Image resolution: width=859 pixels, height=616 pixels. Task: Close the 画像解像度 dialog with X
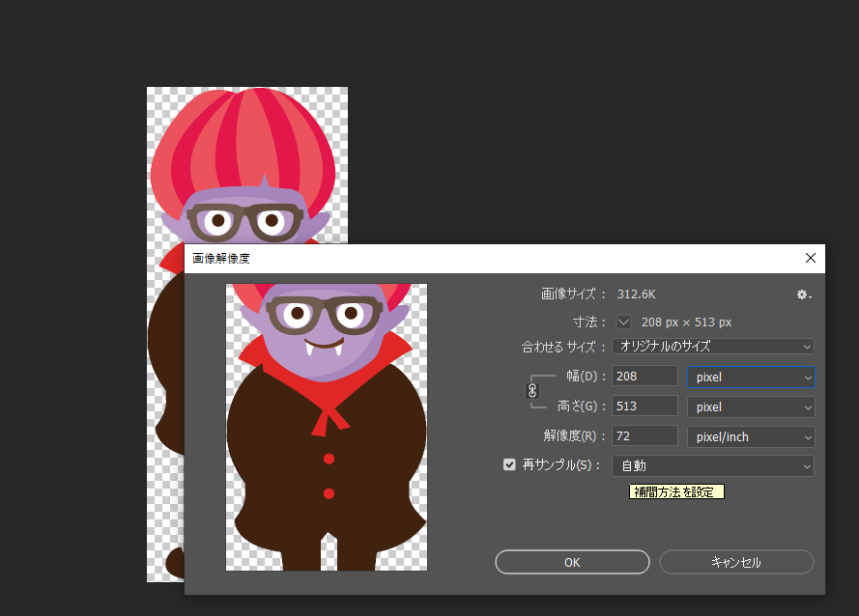[810, 258]
